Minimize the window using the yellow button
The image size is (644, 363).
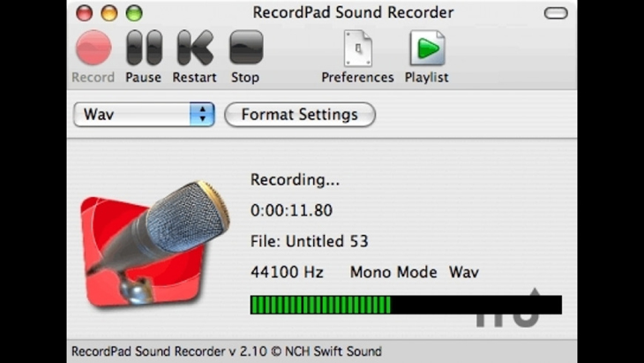[x=109, y=13]
